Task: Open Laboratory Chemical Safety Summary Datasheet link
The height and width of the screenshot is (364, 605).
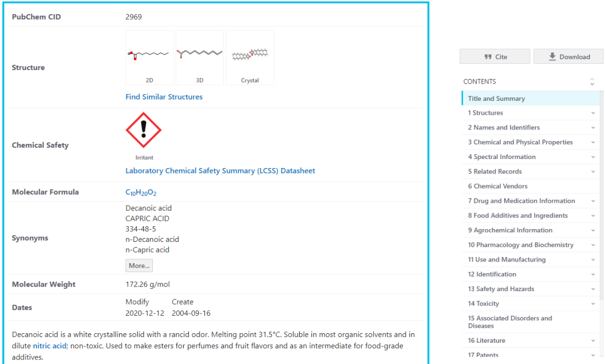Action: point(220,171)
